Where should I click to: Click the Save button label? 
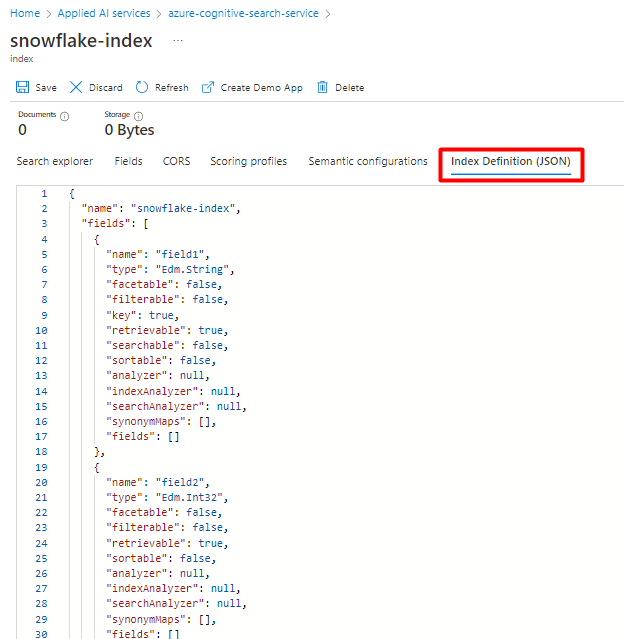coord(46,88)
